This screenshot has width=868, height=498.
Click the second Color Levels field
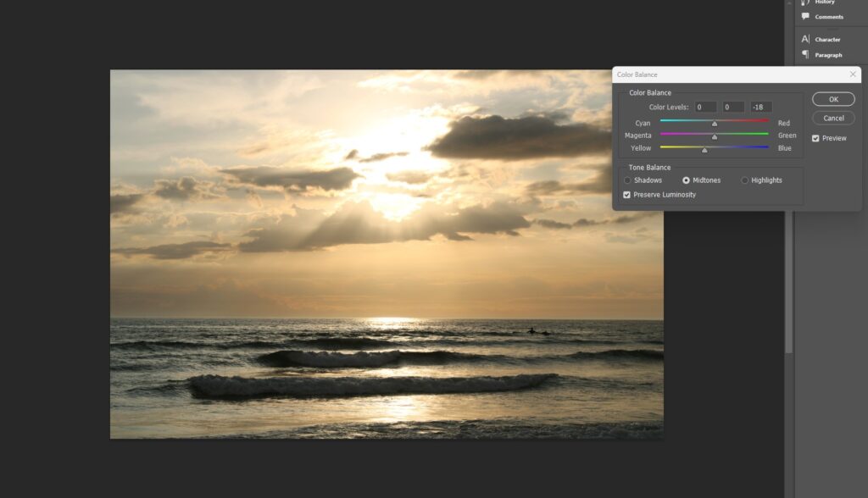(733, 107)
